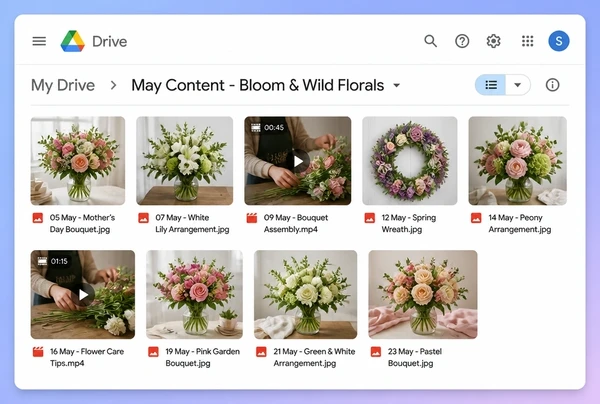Viewport: 600px width, 404px height.
Task: Switch to list layout view
Action: 491,85
